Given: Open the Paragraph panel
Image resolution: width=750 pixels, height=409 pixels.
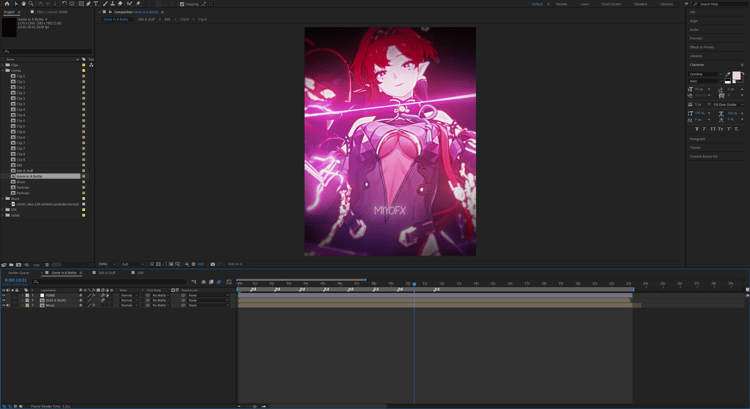Looking at the screenshot, I should (x=697, y=139).
